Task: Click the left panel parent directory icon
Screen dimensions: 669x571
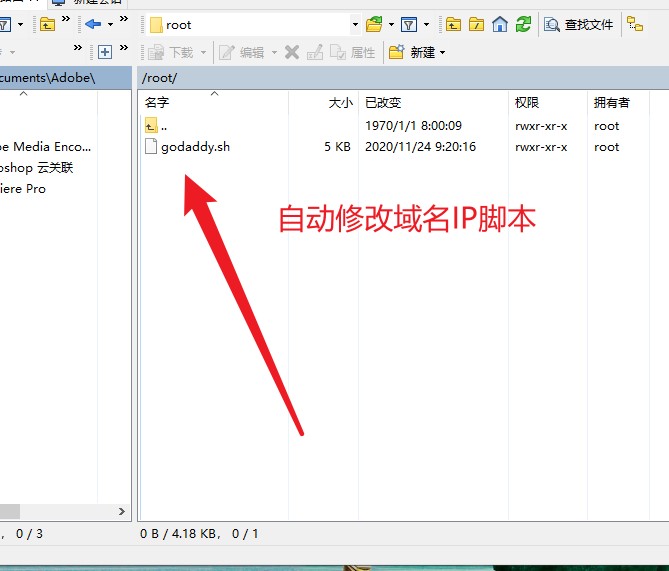Action: coord(47,24)
